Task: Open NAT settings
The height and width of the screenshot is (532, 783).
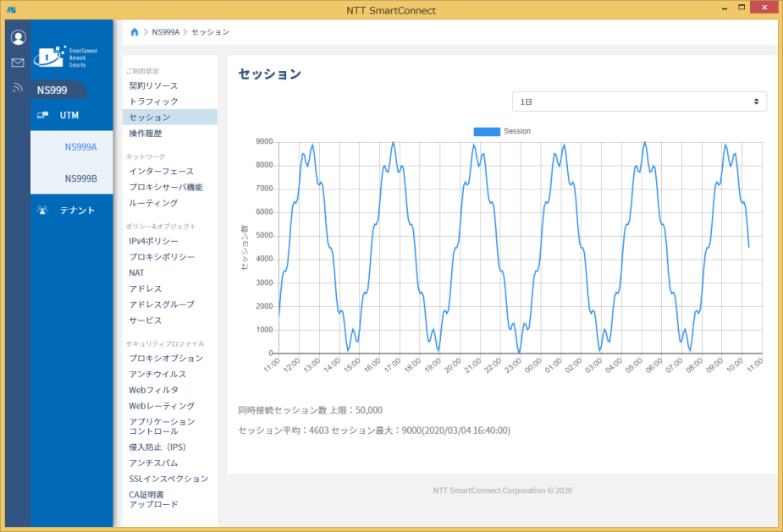Action: click(x=136, y=272)
